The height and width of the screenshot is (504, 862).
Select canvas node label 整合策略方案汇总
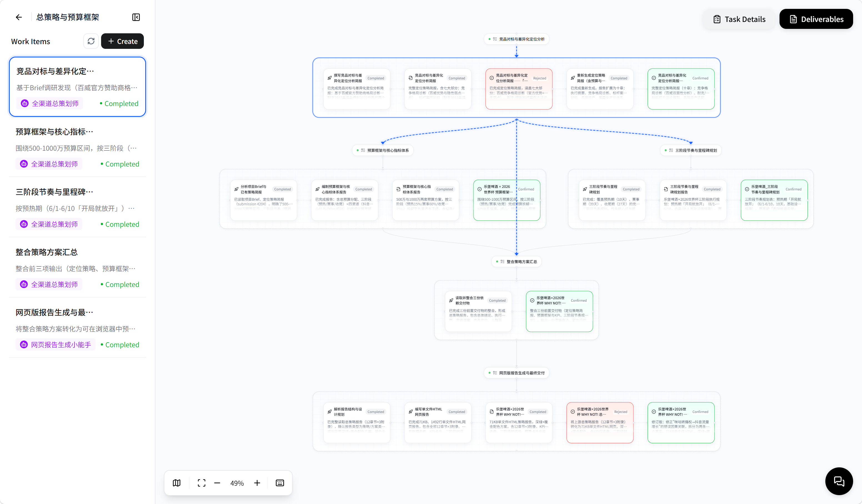tap(517, 261)
